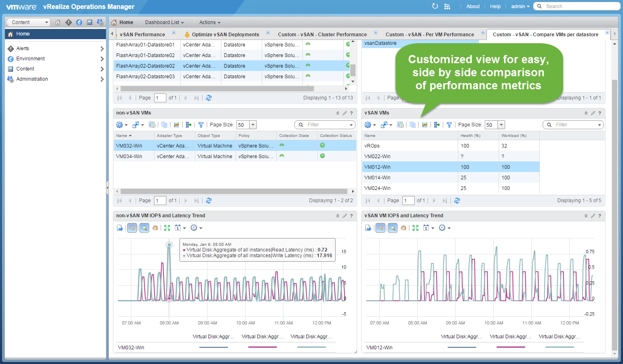Click main dashboard vertical scrollbar
Viewport: 623px width, 364px height.
(615, 215)
